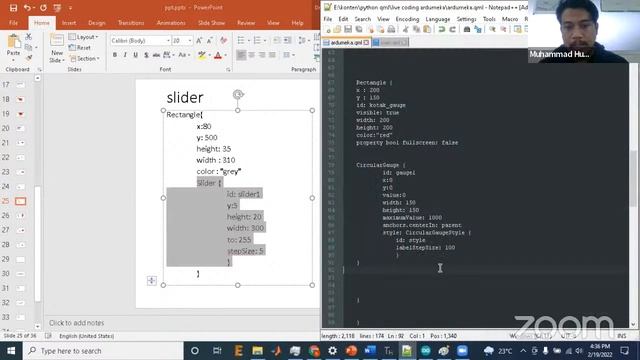This screenshot has width=640, height=360.
Task: Switch to the Insert ribbon tab
Action: [69, 23]
